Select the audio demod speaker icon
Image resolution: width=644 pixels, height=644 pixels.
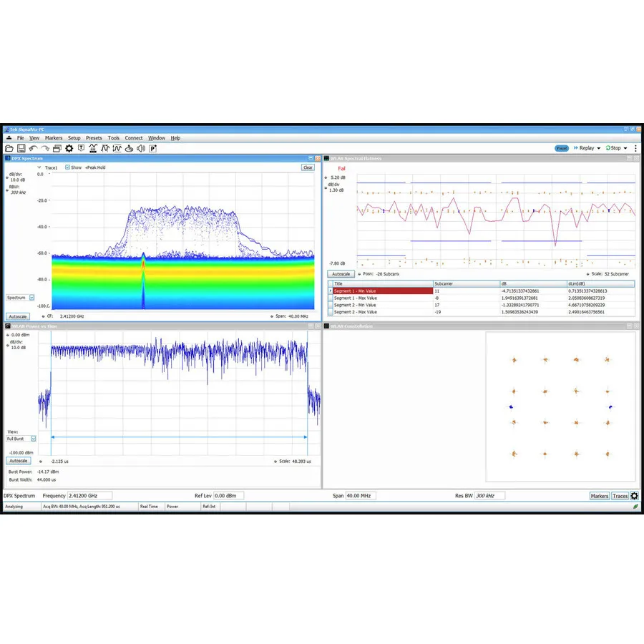(x=141, y=148)
